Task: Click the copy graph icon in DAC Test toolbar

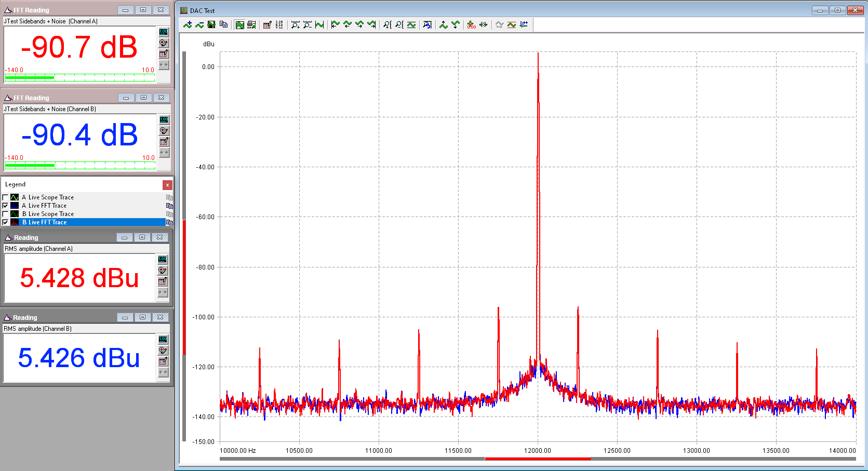Action: (224, 24)
